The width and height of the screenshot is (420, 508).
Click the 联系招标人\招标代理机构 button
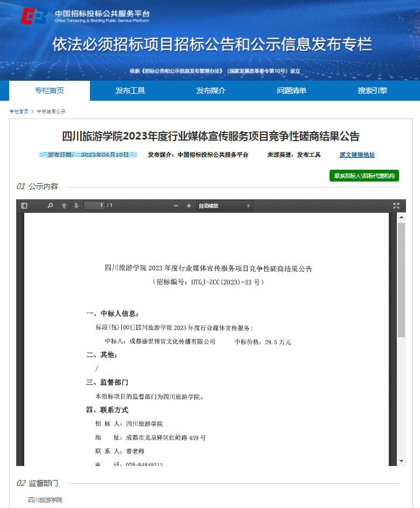[365, 176]
